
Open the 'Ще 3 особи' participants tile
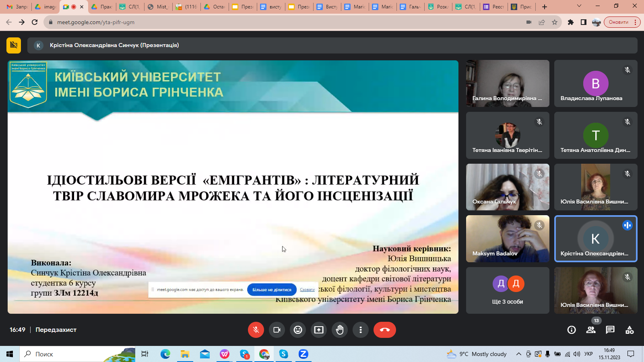508,290
